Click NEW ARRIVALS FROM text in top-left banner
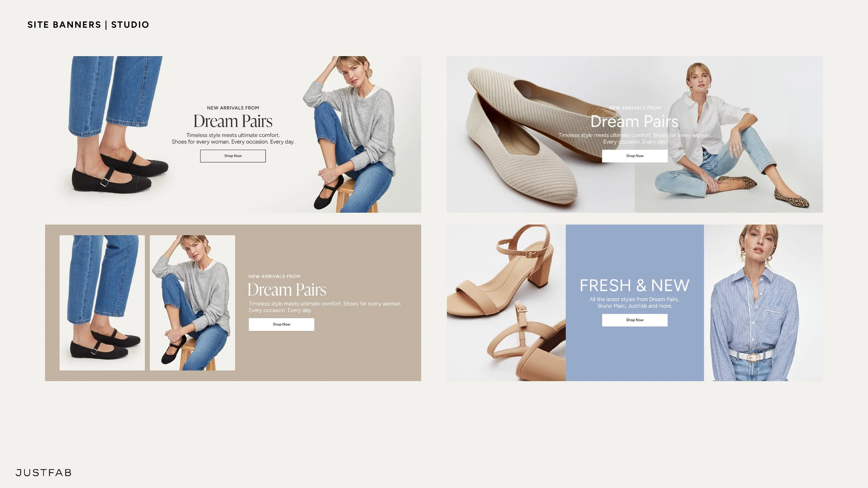The height and width of the screenshot is (488, 868). (x=233, y=108)
